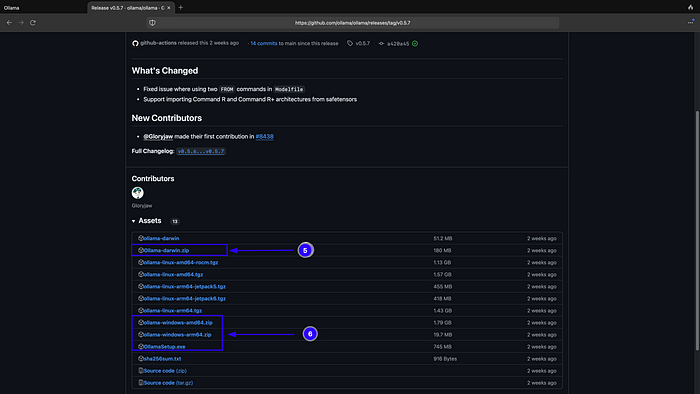Click the 916 Bytes size of sha256sum.txt
The image size is (700, 394).
pyautogui.click(x=445, y=359)
